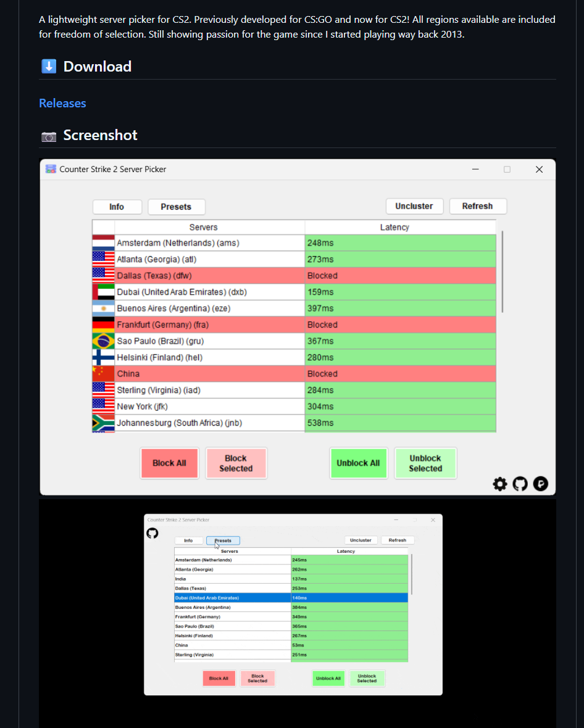Viewport: 584px width, 728px height.
Task: Select New York (jfk) row
Action: [294, 406]
